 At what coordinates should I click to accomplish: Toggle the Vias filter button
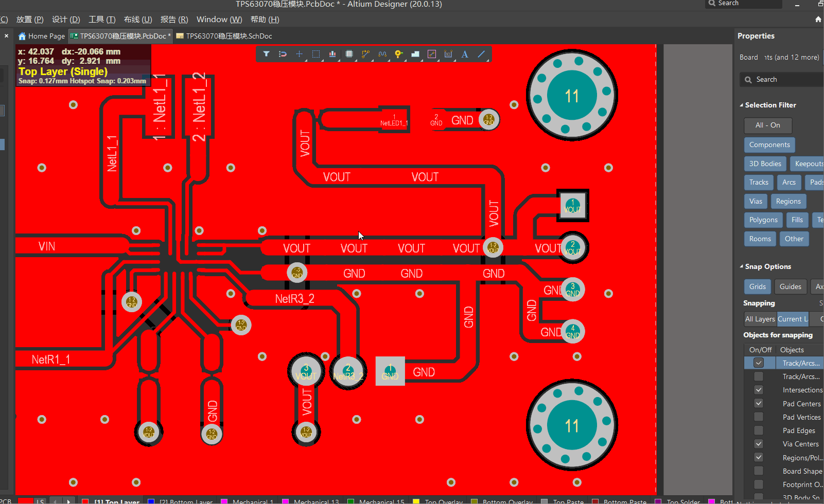pos(756,201)
